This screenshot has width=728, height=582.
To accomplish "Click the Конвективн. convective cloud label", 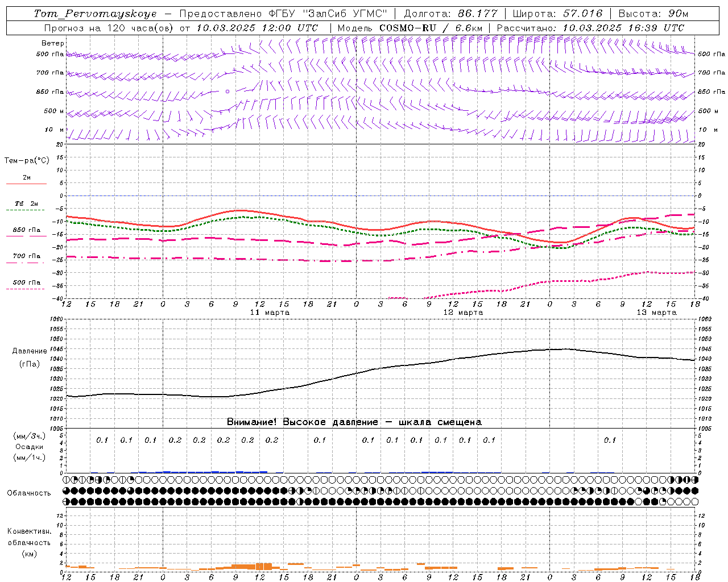I will [30, 531].
